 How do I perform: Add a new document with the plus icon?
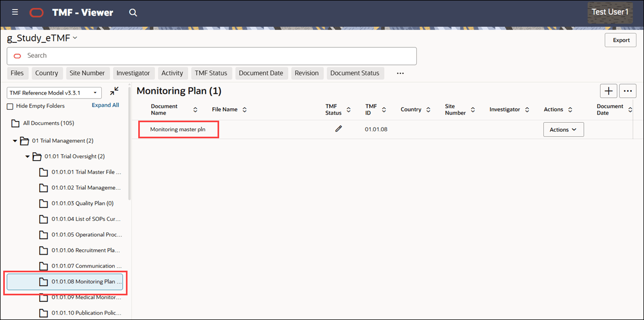pos(609,91)
